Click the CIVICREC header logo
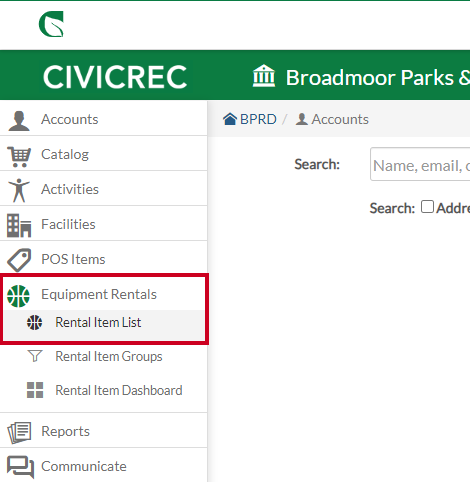Image resolution: width=470 pixels, height=482 pixels. (x=115, y=77)
